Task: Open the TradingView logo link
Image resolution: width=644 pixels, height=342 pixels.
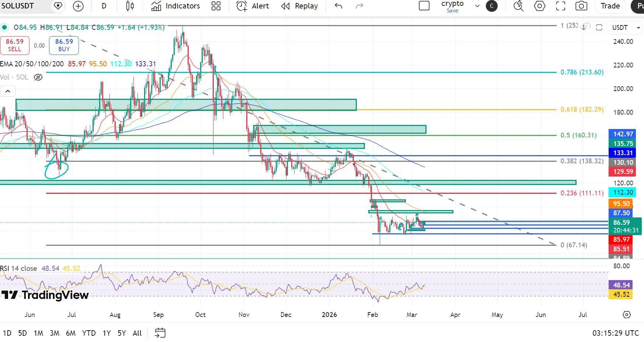Action: coord(45,295)
